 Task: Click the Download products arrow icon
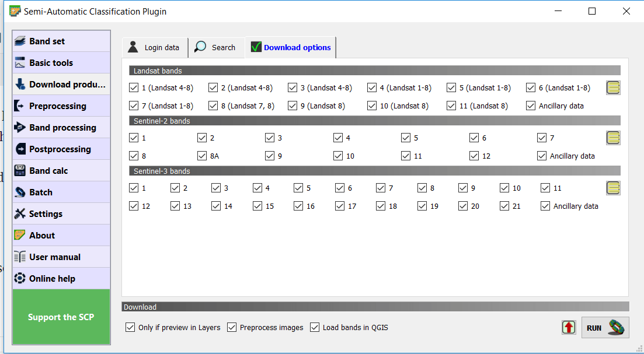(x=20, y=85)
